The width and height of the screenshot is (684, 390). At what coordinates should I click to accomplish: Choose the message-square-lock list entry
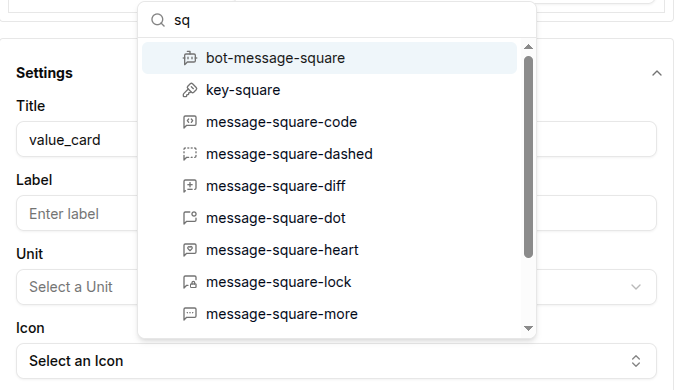(329, 282)
